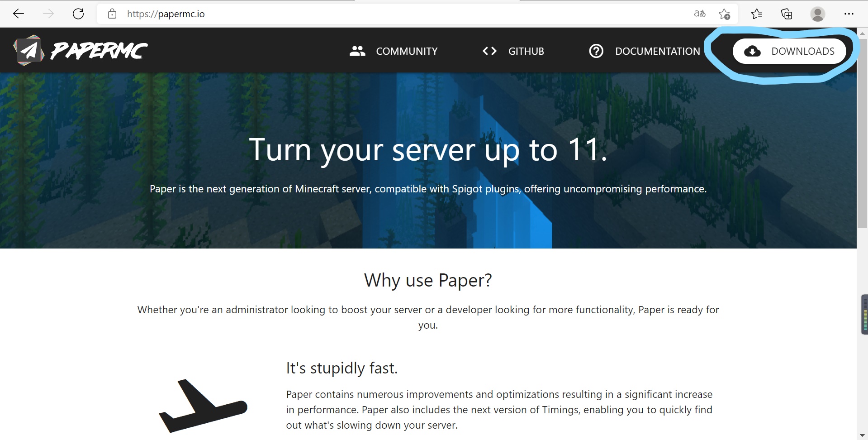Click the scroll up arrow of the scrollbar
This screenshot has height=440, width=868.
(x=862, y=33)
